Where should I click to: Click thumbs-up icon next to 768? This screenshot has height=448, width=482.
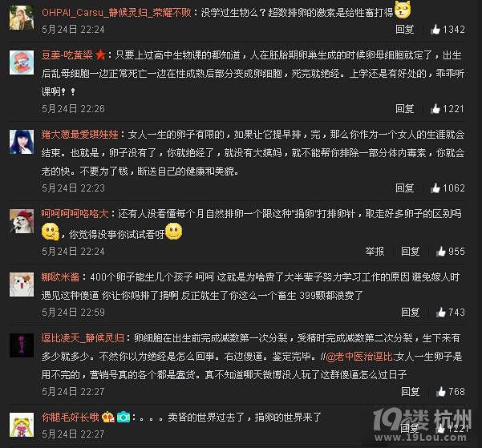441,391
